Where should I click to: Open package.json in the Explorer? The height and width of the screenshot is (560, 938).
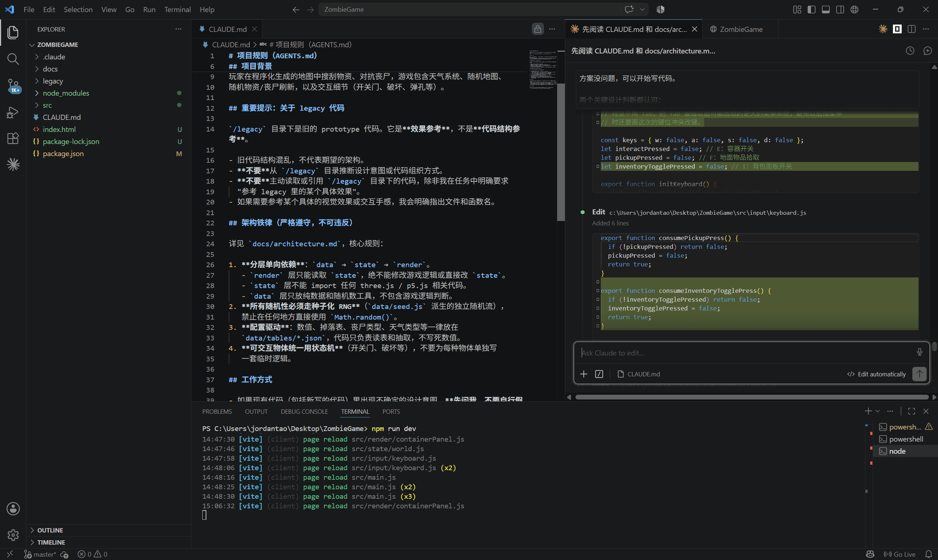[108, 154]
